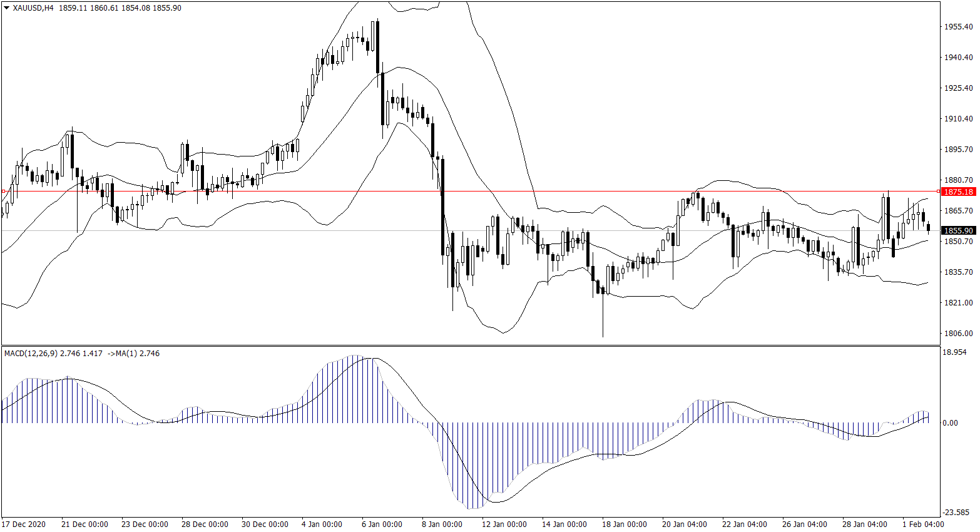The width and height of the screenshot is (980, 532).
Task: Click the red square handle on horizontal line's right end
Action: point(938,191)
